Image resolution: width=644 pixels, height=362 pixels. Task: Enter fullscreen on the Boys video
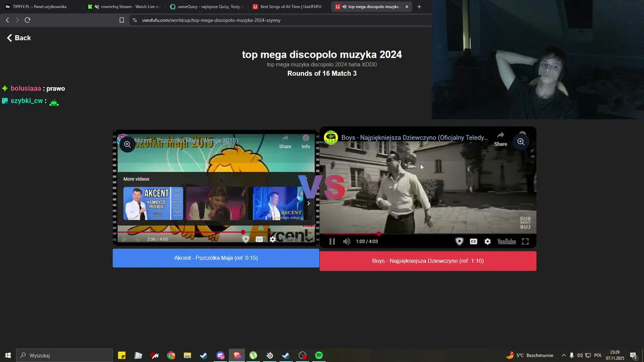click(x=525, y=241)
